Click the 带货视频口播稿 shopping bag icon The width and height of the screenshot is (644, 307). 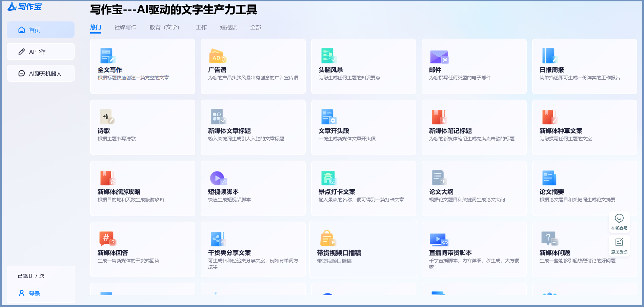[328, 238]
